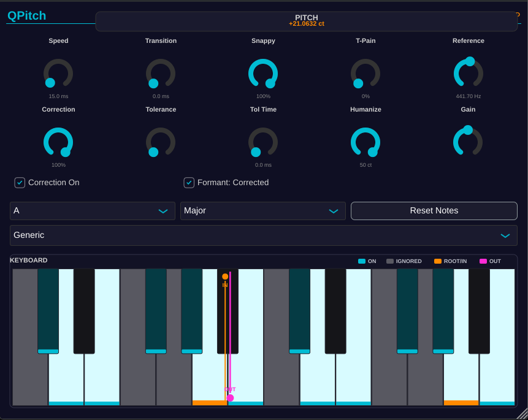Click the T-Pain knob

tap(365, 74)
